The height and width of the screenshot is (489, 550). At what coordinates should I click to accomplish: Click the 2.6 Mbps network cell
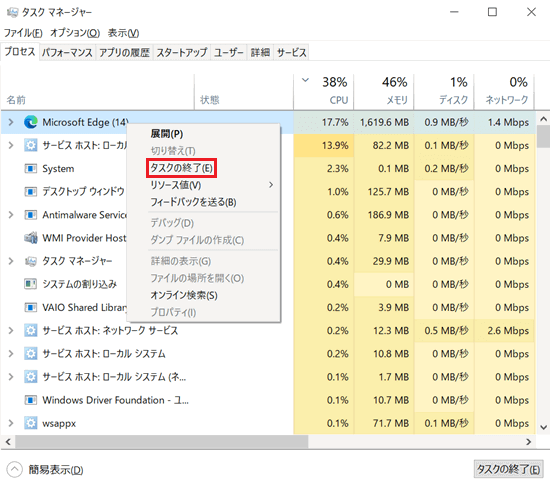[504, 330]
